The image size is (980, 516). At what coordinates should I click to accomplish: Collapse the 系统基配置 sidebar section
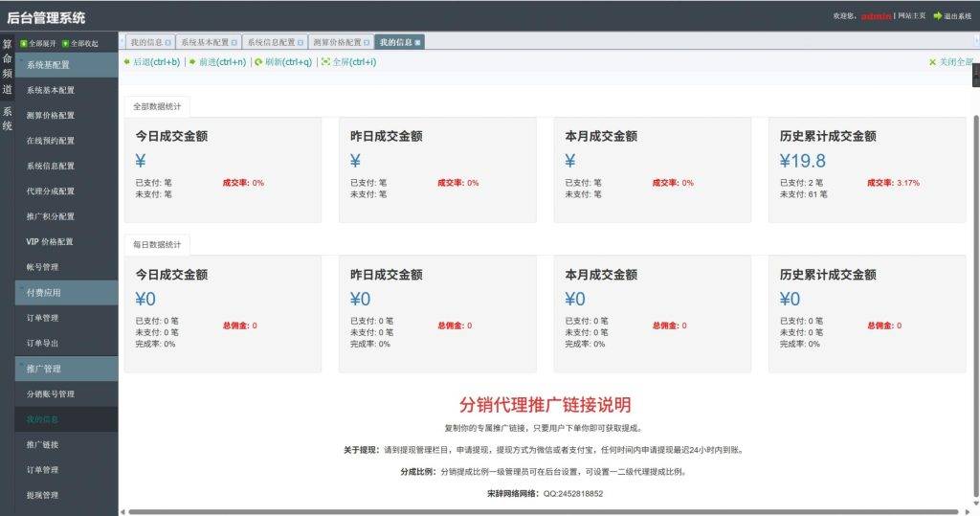click(x=66, y=65)
